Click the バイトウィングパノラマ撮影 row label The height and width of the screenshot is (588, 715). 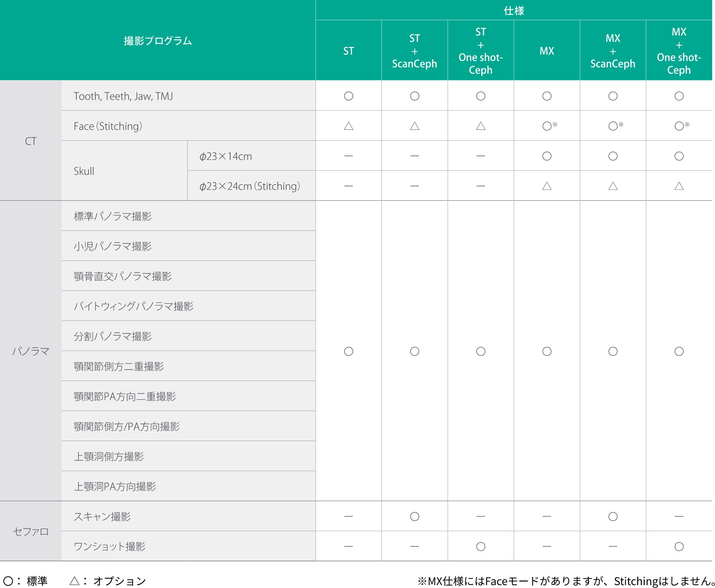point(134,306)
